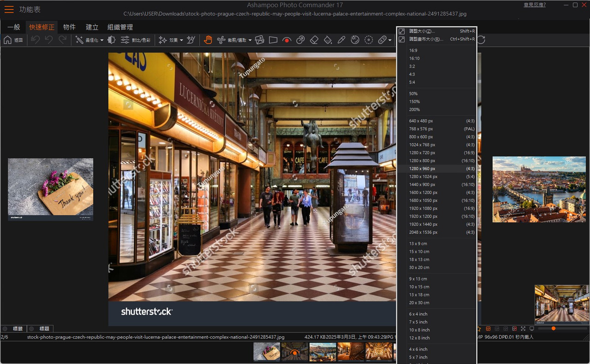Choose 調整畫布大小(R)... menu entry

coord(437,39)
